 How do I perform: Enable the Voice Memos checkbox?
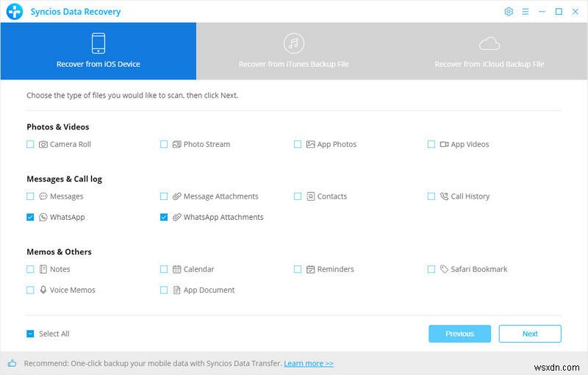pos(30,290)
